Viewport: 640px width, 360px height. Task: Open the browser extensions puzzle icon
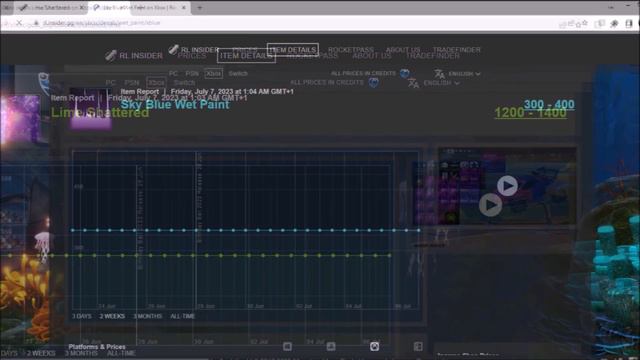(614, 23)
